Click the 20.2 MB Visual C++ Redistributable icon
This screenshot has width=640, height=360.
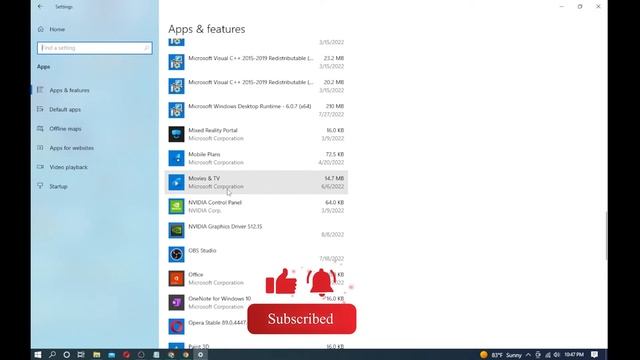pyautogui.click(x=176, y=86)
